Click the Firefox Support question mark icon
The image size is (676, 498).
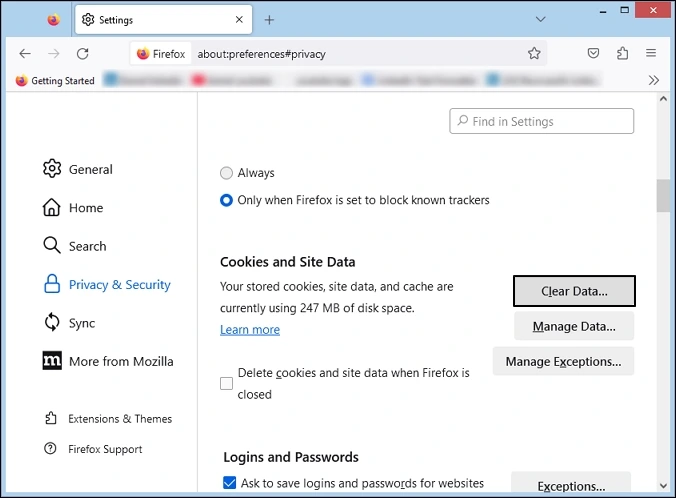50,448
